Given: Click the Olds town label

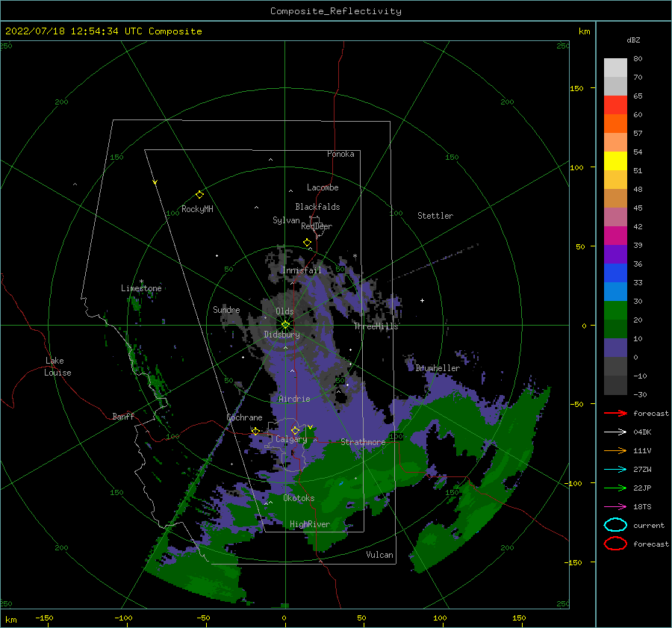Looking at the screenshot, I should (284, 311).
